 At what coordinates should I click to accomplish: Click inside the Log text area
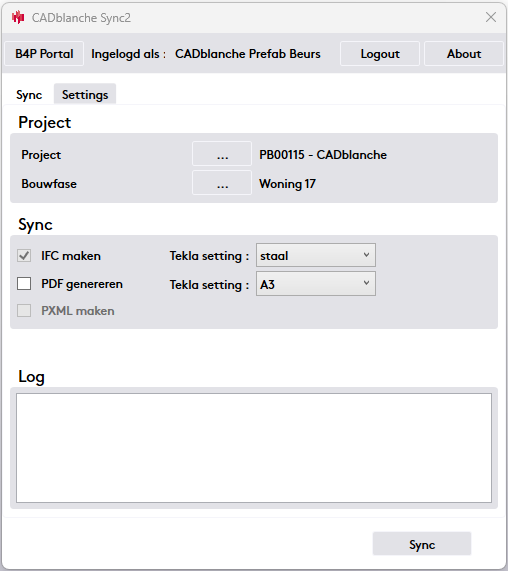tap(254, 448)
